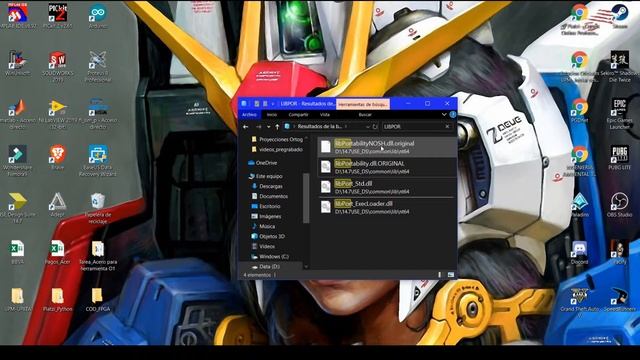Launch the Epic Games Launcher icon
This screenshot has height=360, width=640.
(x=620, y=114)
